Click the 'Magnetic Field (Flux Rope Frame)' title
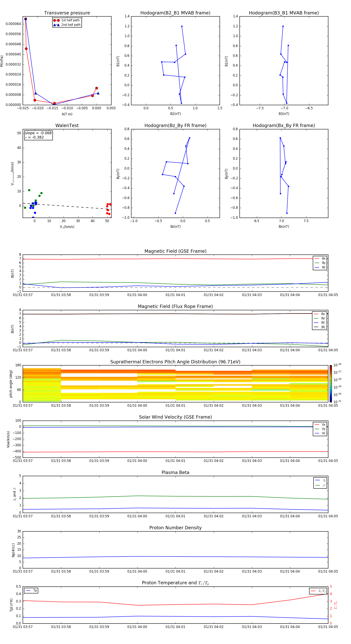The image size is (351, 644). point(175,307)
